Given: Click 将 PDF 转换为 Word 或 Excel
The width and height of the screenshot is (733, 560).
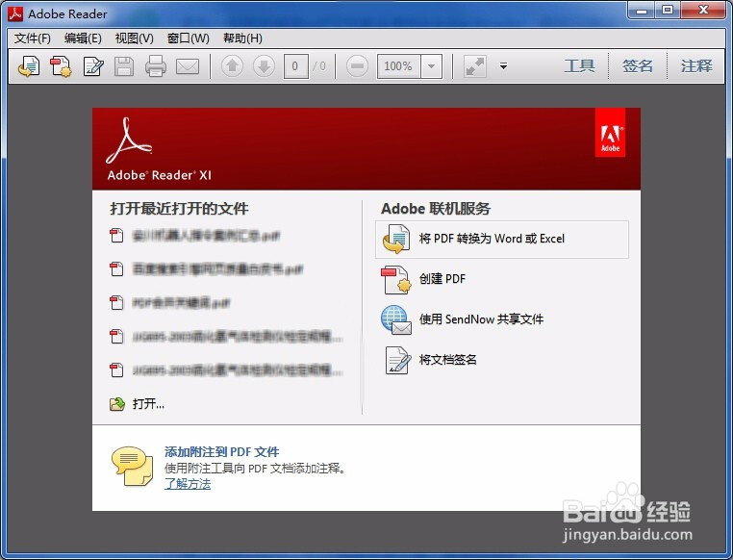Looking at the screenshot, I should coord(501,240).
